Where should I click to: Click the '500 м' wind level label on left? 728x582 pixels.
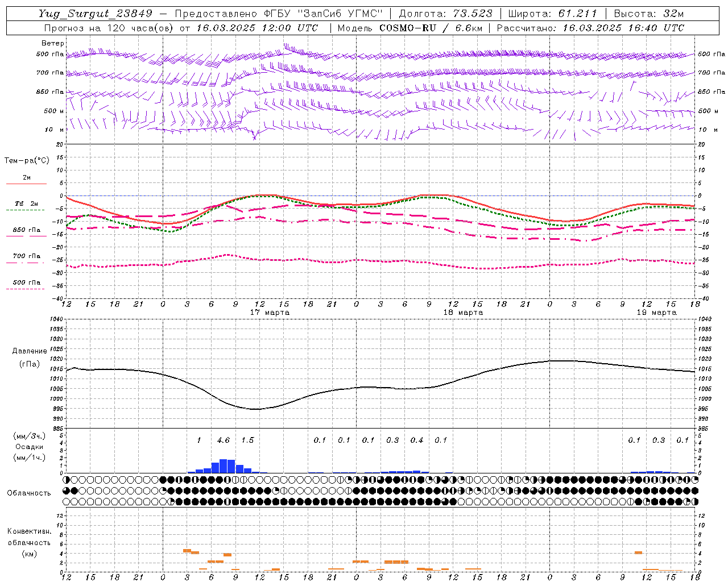pyautogui.click(x=54, y=111)
